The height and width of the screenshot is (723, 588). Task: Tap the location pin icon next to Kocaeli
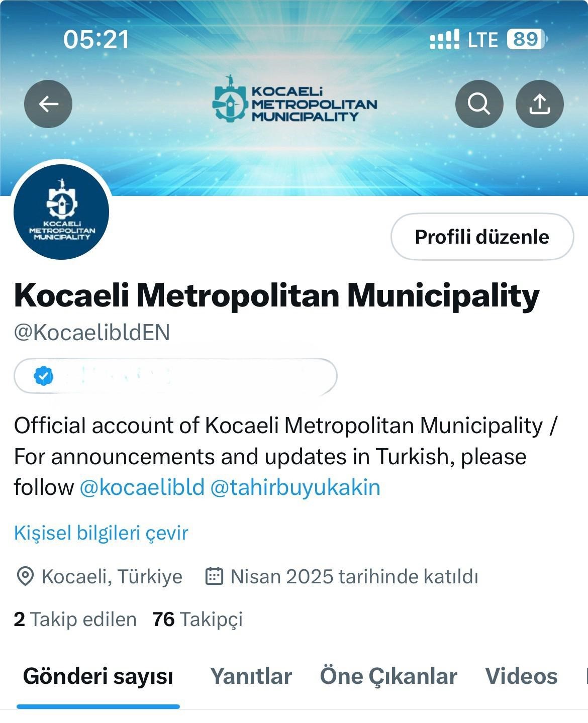click(26, 576)
